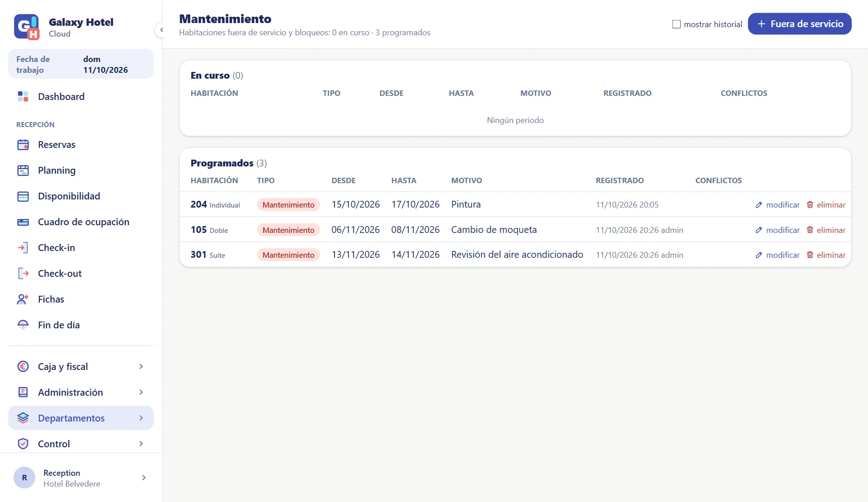The image size is (868, 502).
Task: Click the 301 Suite room cell
Action: pos(208,255)
